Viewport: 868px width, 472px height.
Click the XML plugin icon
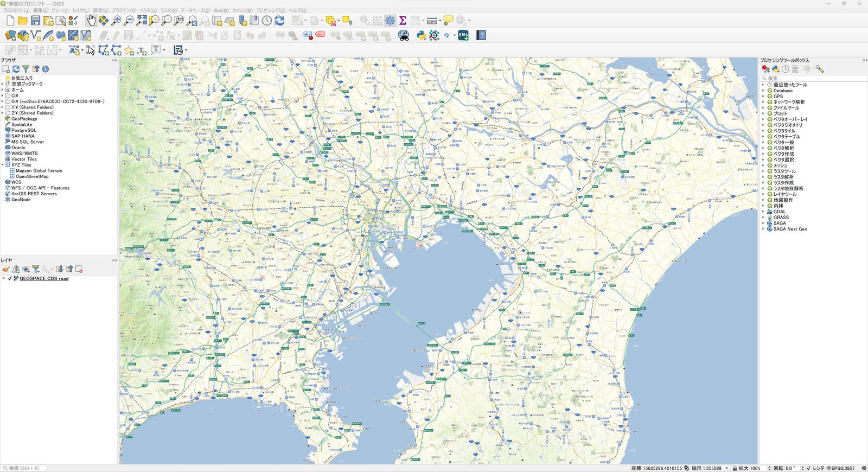click(463, 35)
